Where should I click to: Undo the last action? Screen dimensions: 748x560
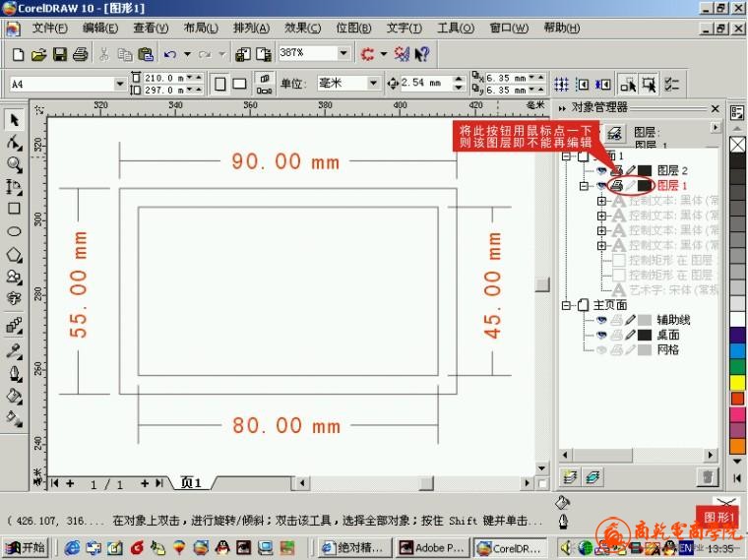[170, 54]
